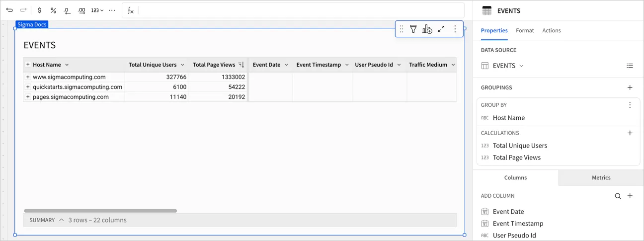
Task: Open the EVENTS data source dropdown
Action: tap(508, 66)
